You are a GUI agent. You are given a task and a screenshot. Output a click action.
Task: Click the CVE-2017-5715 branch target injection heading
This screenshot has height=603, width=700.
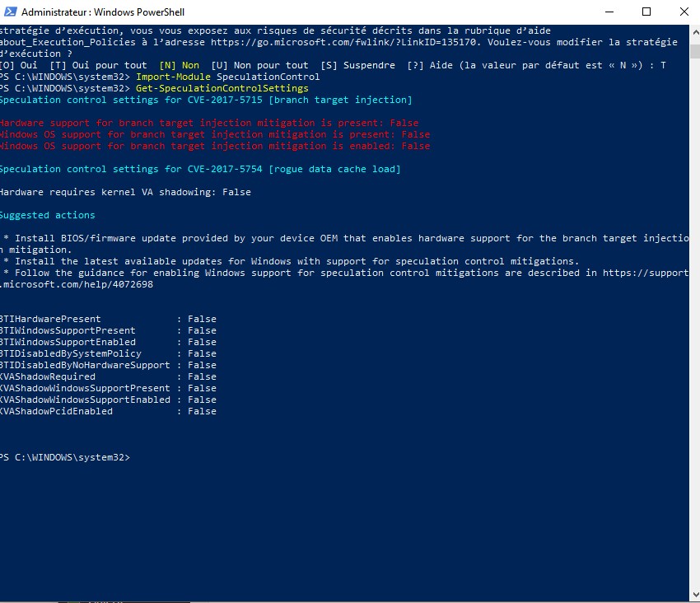click(206, 100)
